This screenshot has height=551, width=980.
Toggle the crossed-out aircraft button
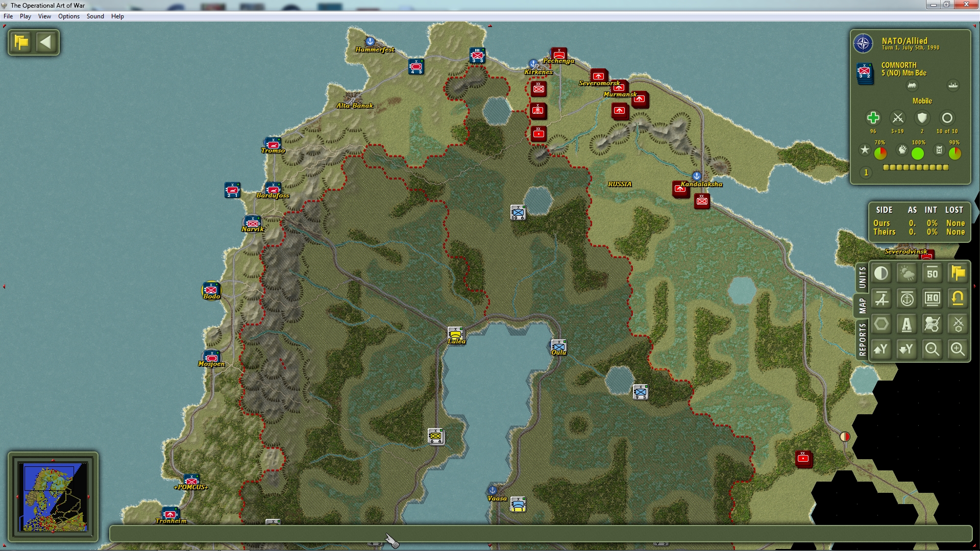pyautogui.click(x=881, y=299)
